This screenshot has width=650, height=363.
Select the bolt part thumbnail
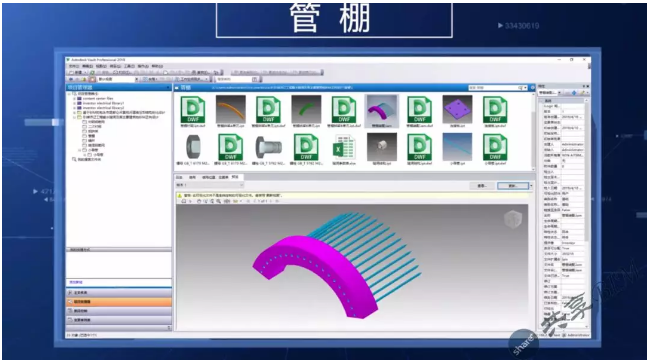(x=269, y=148)
